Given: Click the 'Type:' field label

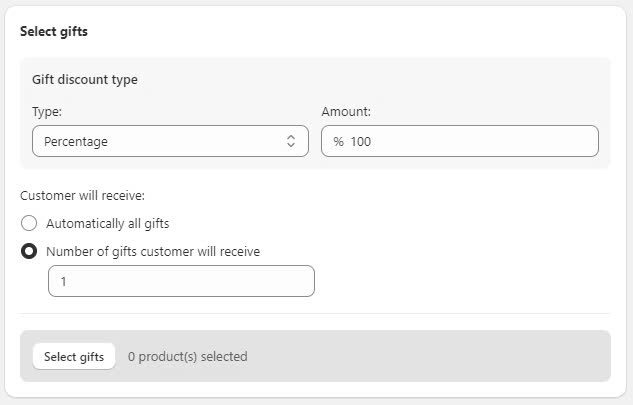Looking at the screenshot, I should click(x=47, y=113).
